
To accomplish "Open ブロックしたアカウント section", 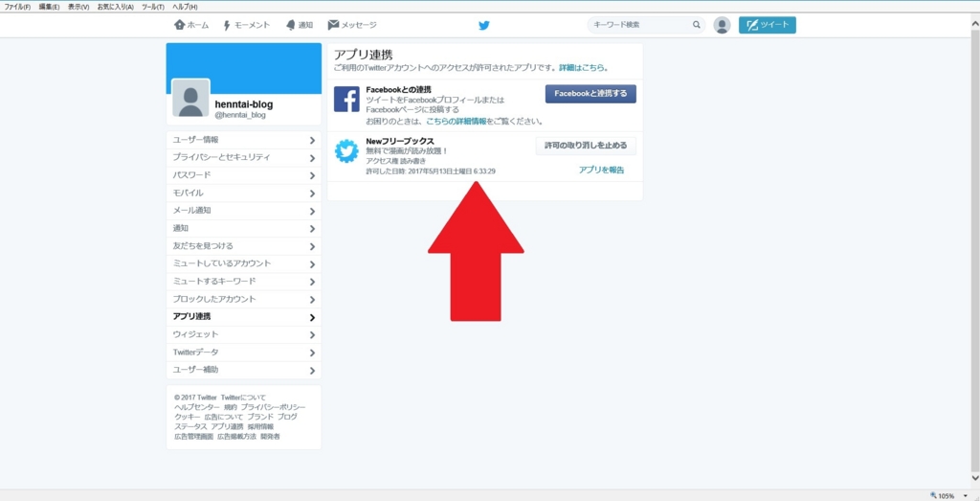I will pyautogui.click(x=244, y=300).
